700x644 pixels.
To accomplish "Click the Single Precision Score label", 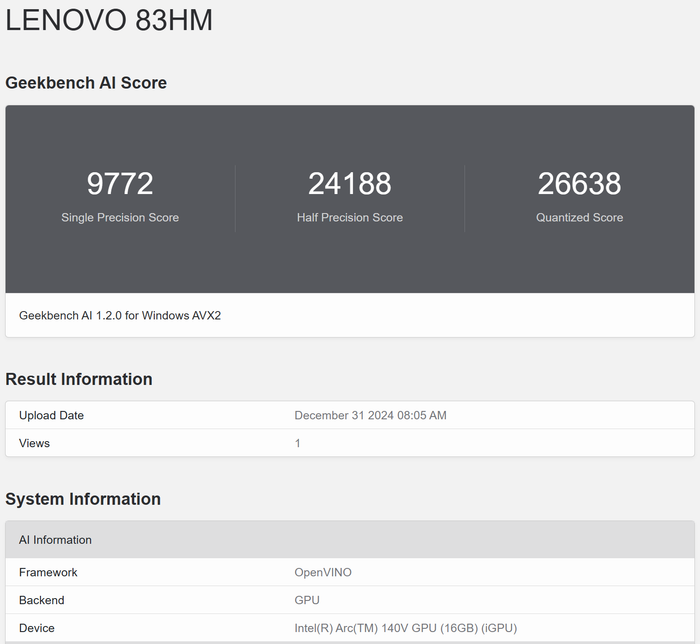I will pos(120,217).
